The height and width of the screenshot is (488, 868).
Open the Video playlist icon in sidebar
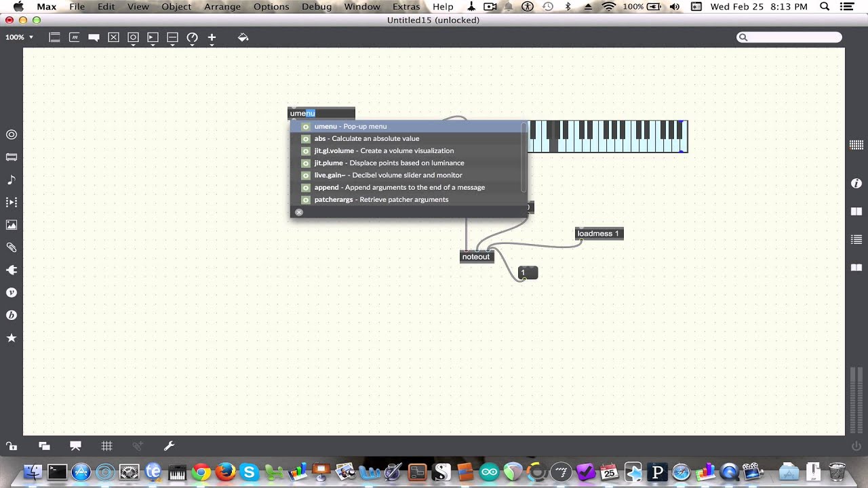12,202
